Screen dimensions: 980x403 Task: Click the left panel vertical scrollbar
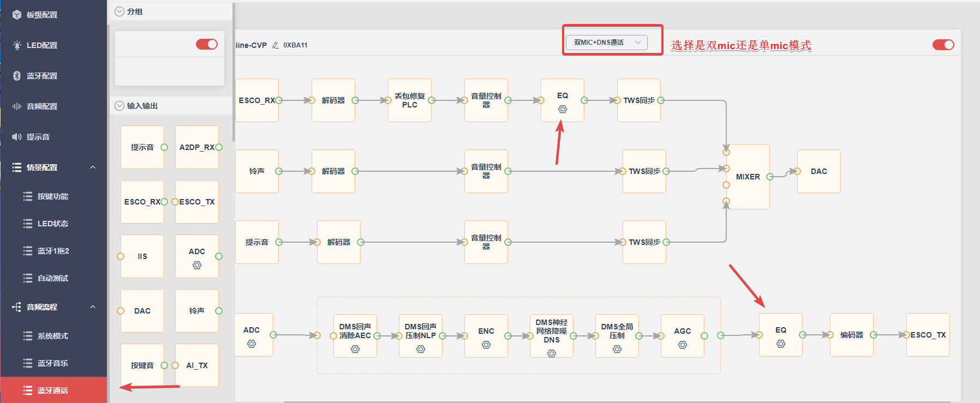234,72
